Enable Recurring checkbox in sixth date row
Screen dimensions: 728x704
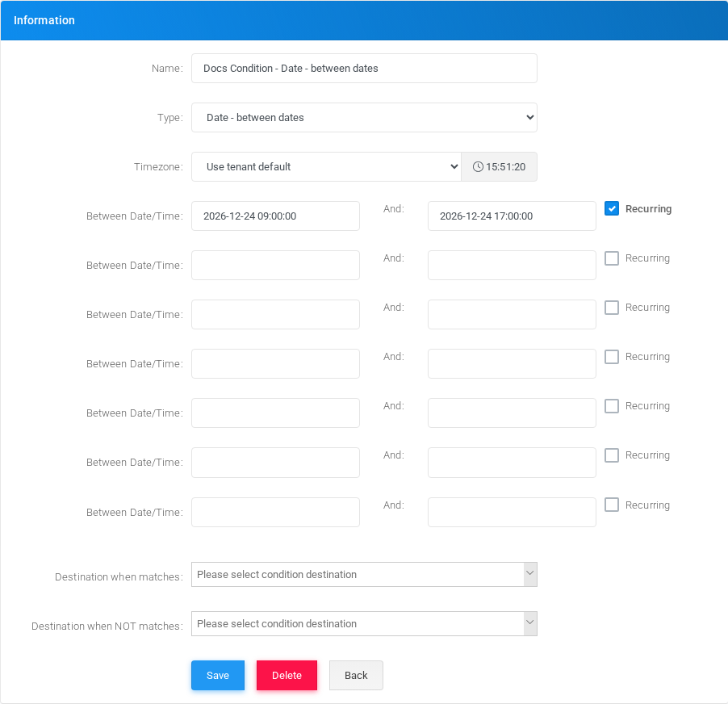[x=612, y=455]
